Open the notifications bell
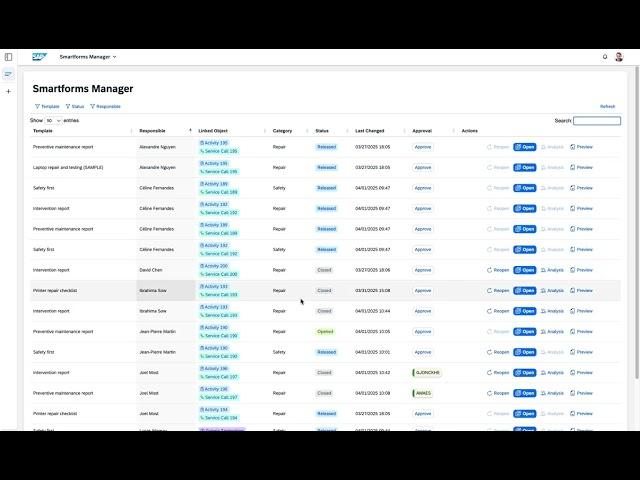Image resolution: width=640 pixels, height=480 pixels. (605, 57)
